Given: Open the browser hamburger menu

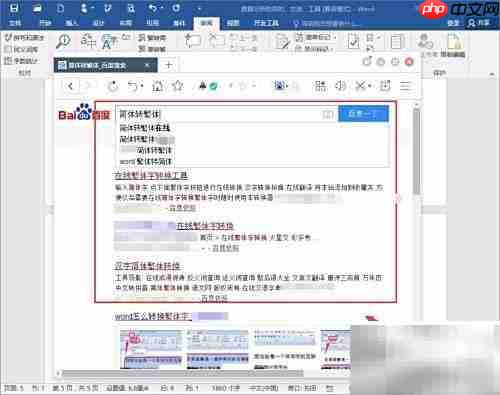Looking at the screenshot, I should click(405, 86).
